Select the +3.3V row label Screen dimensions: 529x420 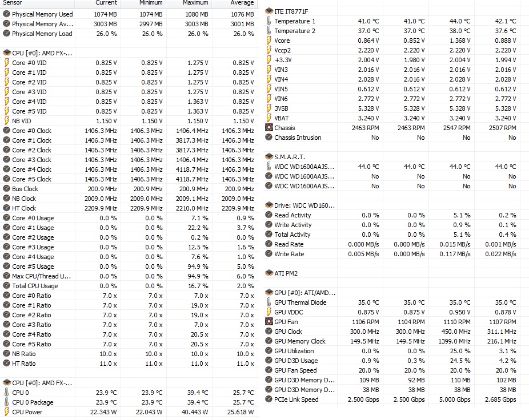283,60
